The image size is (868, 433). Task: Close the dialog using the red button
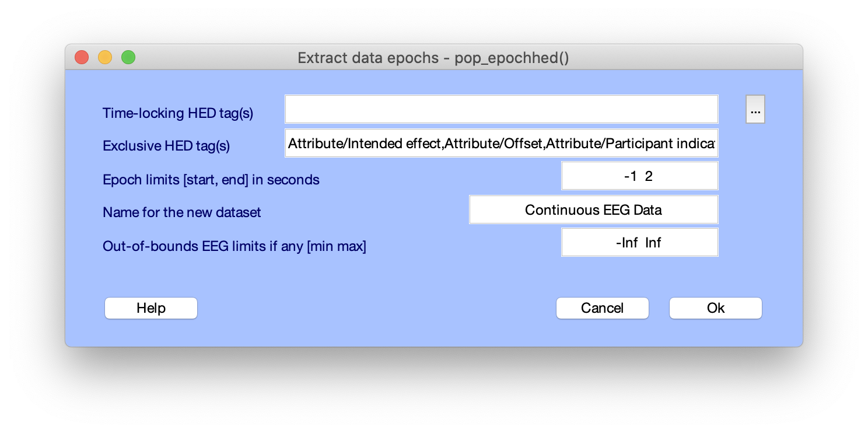pos(82,57)
